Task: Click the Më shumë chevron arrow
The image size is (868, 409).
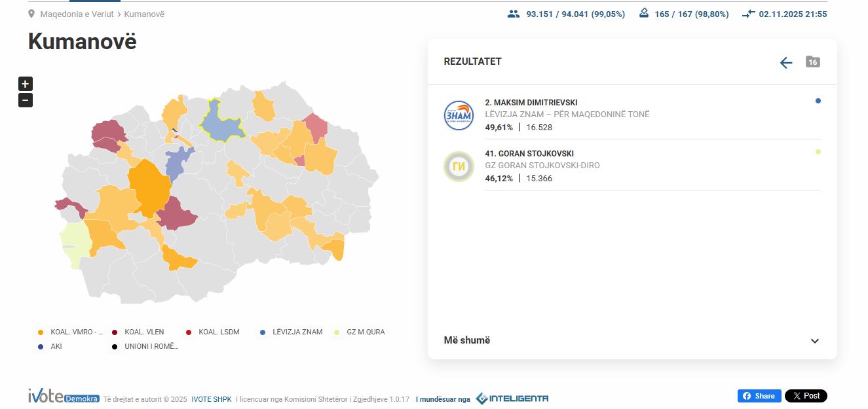Action: (814, 341)
